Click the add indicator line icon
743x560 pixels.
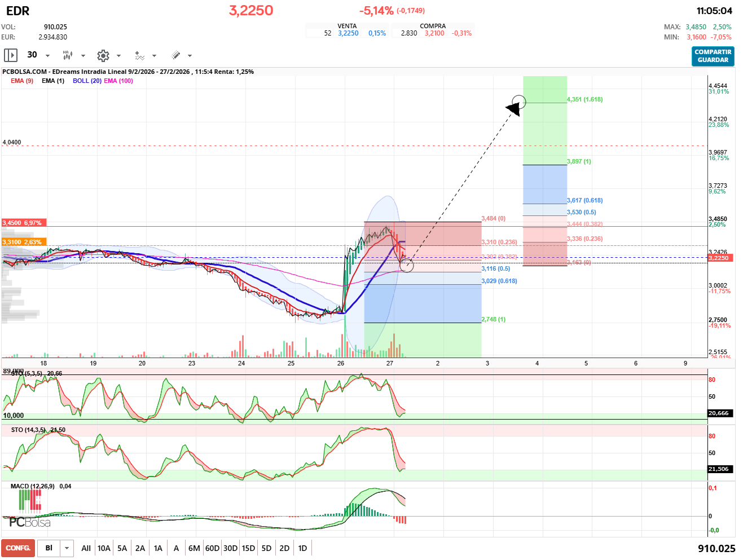139,55
